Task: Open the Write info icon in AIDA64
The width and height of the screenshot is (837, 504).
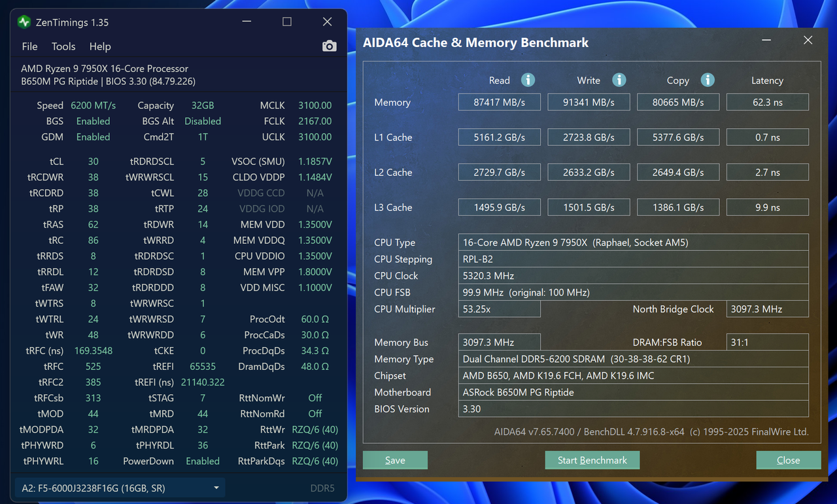Action: tap(619, 80)
